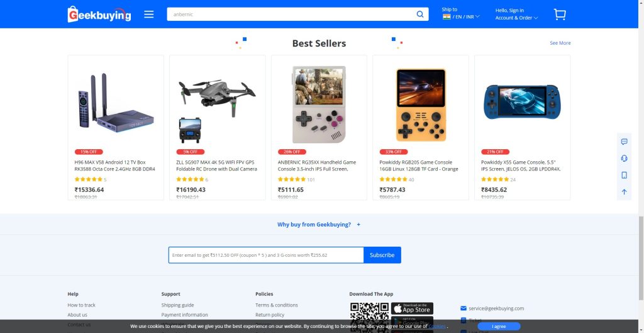Open the shopping cart
The image size is (644, 333).
click(559, 14)
